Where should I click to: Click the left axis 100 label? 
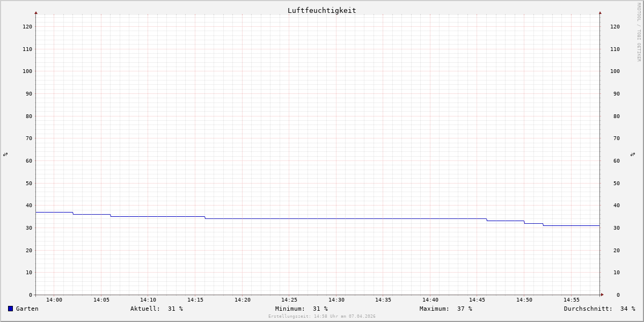pos(27,71)
